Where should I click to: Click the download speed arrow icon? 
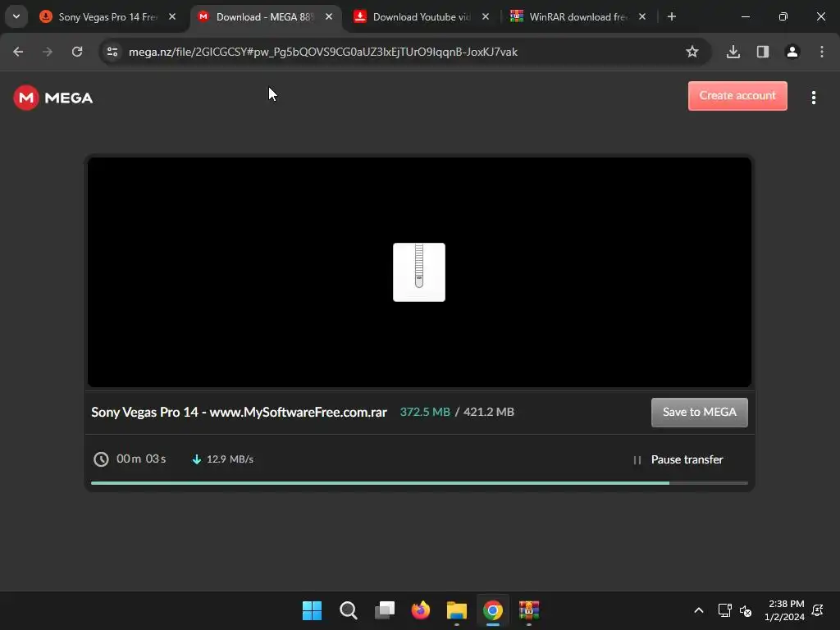(x=197, y=459)
